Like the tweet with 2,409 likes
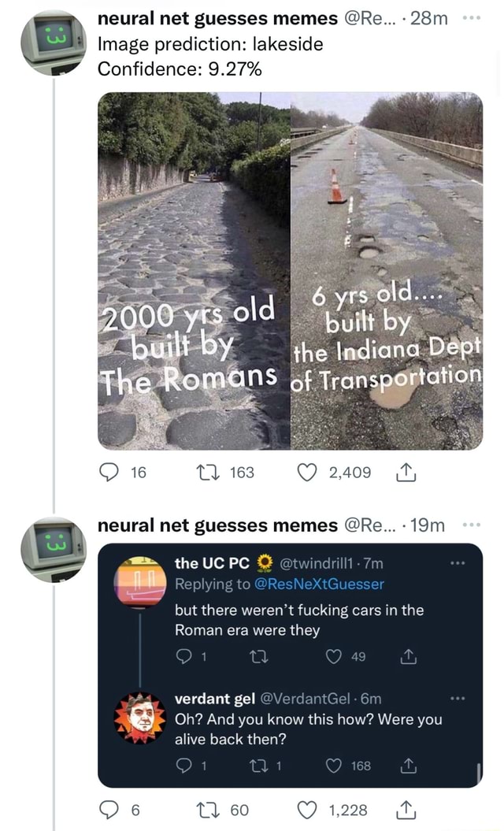504x831 pixels. pyautogui.click(x=307, y=472)
